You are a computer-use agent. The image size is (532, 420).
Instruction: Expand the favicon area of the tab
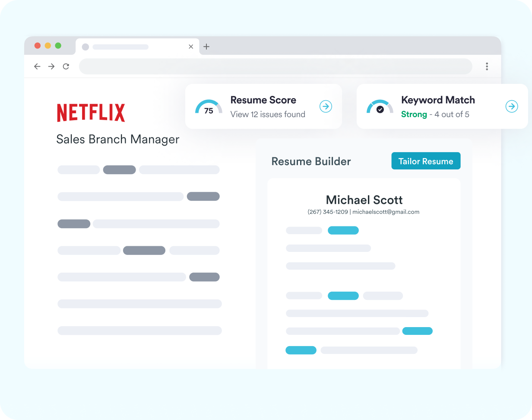86,47
